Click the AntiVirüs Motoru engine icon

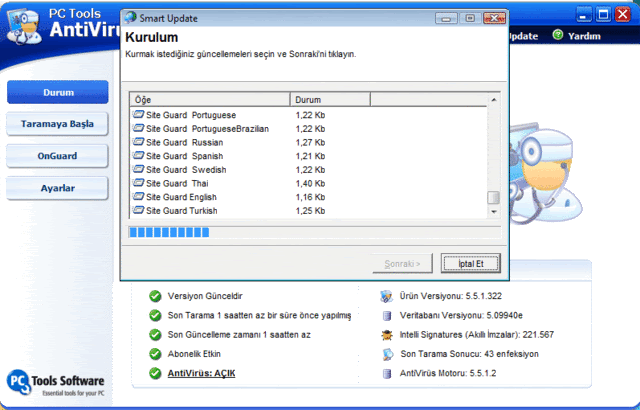[387, 373]
